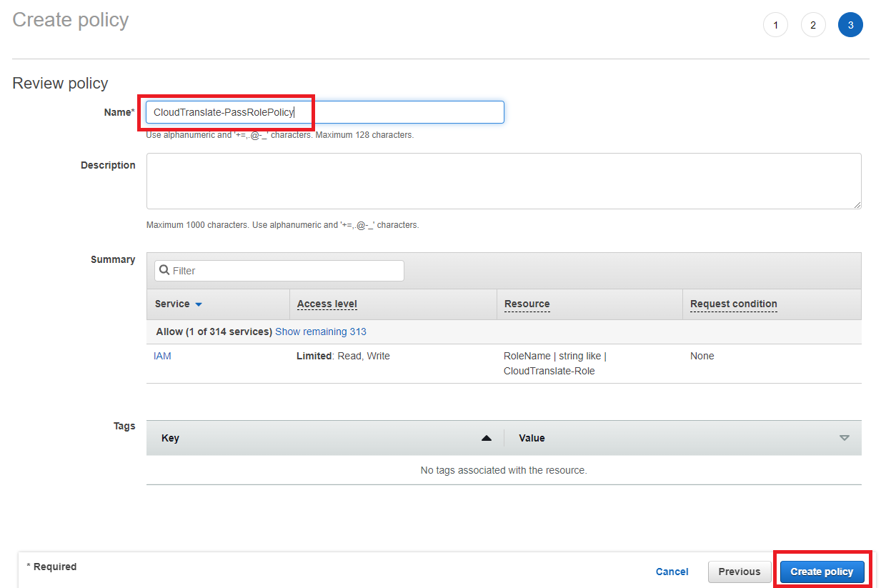Click the Key column header label
This screenshot has width=886, height=588.
[x=170, y=438]
